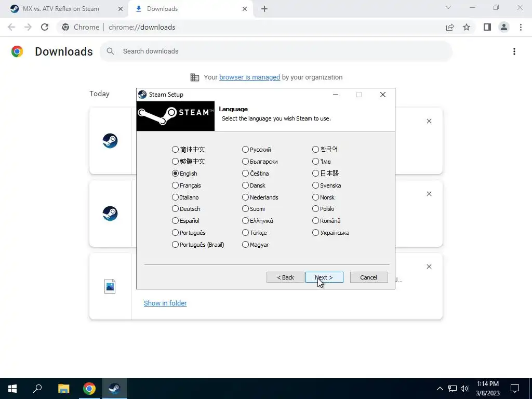Select the Ελληνικά radio button
Image resolution: width=532 pixels, height=399 pixels.
245,220
